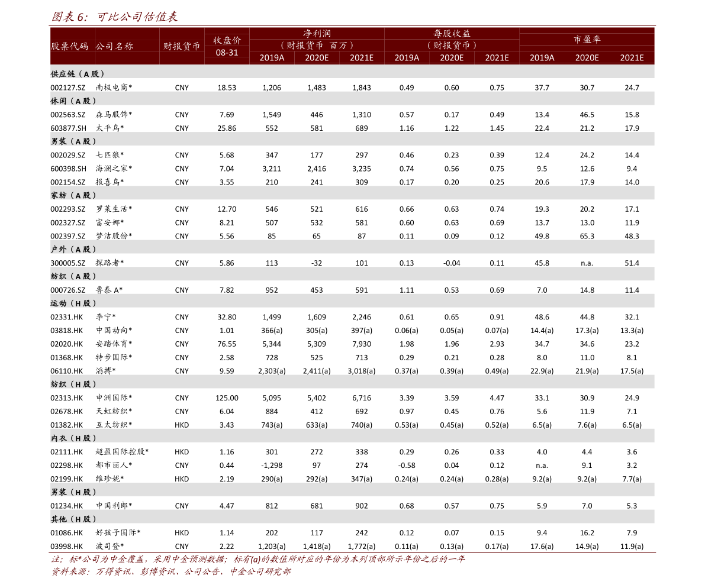Select section row 供应链（A股）
The image size is (705, 588).
[x=352, y=74]
